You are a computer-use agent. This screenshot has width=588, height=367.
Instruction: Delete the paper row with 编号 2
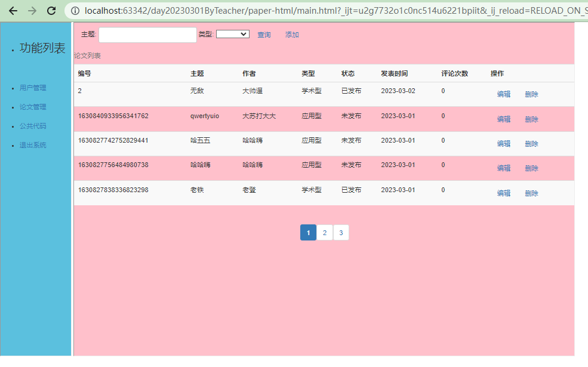click(531, 94)
